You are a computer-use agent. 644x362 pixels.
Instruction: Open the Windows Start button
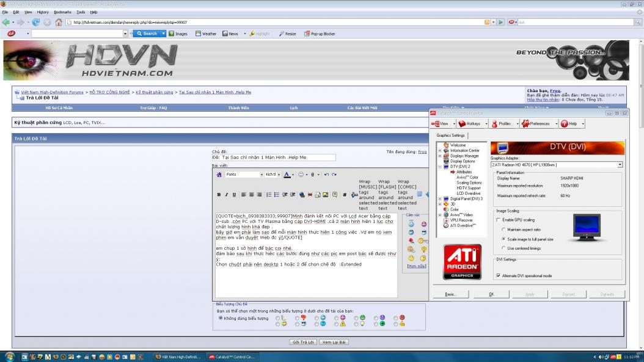[9, 357]
